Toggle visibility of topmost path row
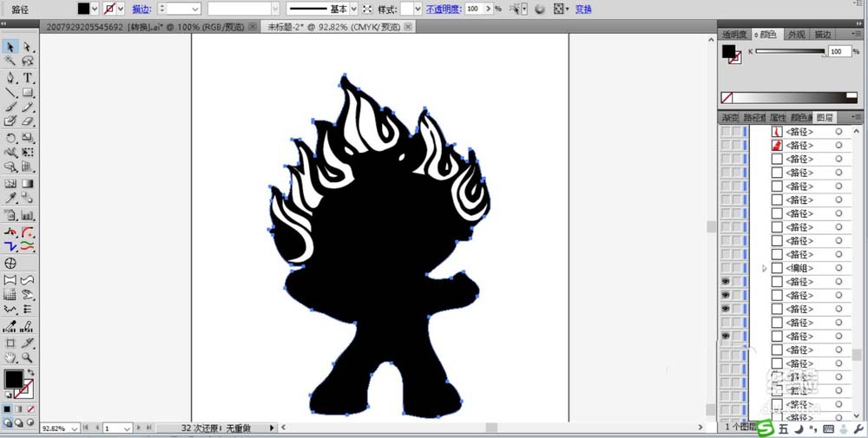The image size is (868, 438). click(x=725, y=132)
